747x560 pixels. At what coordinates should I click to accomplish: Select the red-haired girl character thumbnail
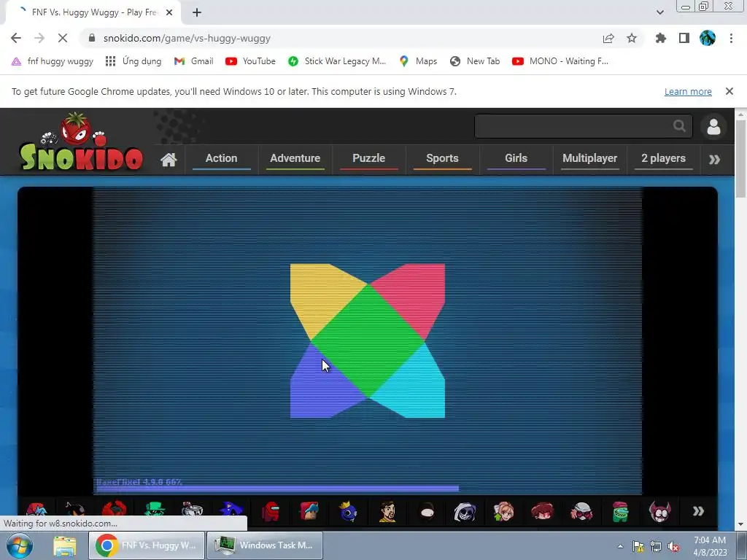[543, 511]
